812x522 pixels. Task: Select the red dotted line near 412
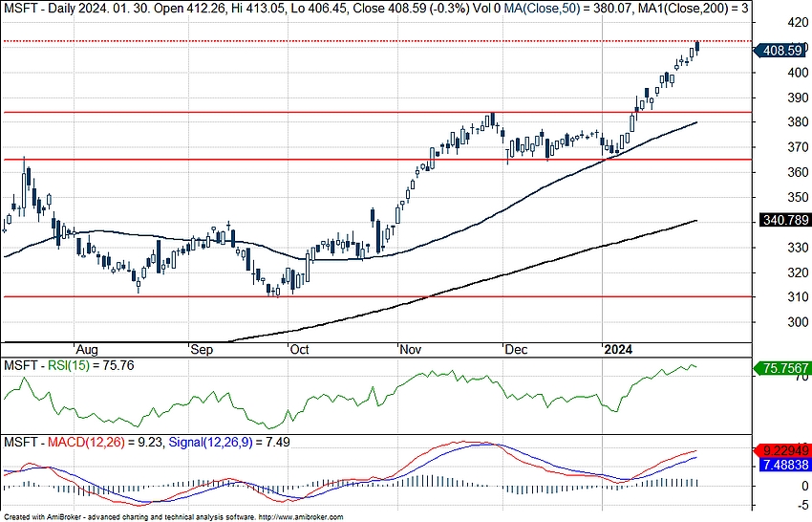tap(376, 41)
